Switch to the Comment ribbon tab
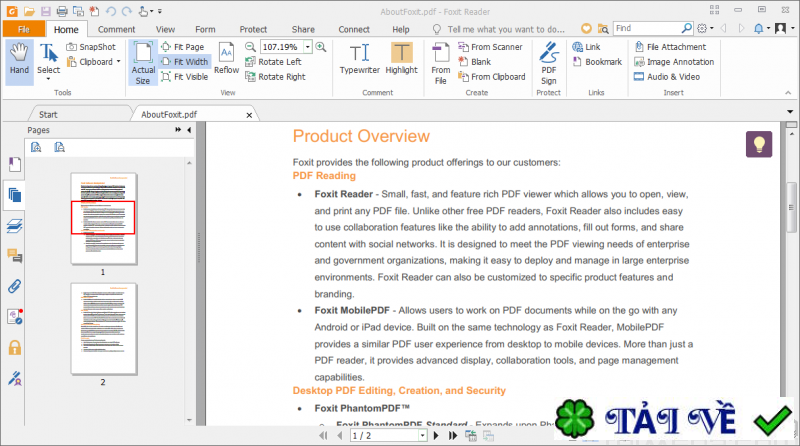This screenshot has width=800, height=446. tap(116, 30)
